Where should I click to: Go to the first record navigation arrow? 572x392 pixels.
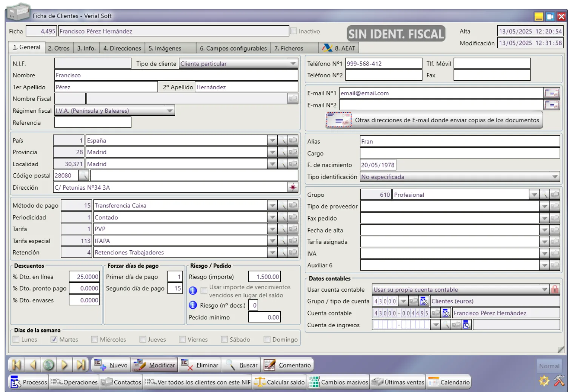click(x=17, y=365)
